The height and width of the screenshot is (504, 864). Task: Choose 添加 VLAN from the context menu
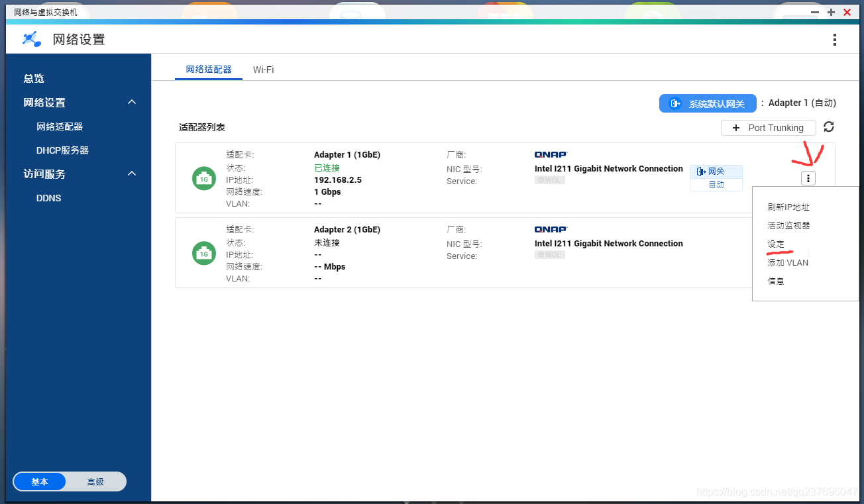[788, 263]
